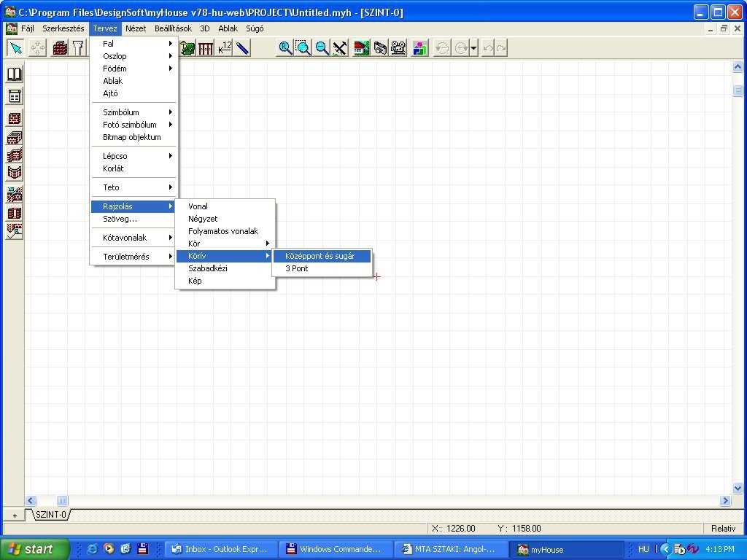747x560 pixels.
Task: Expand the Teto submenu
Action: click(x=134, y=187)
